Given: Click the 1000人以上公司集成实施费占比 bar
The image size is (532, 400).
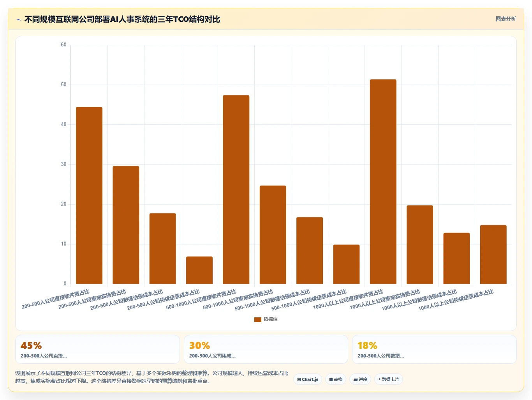Looking at the screenshot, I should pyautogui.click(x=420, y=244).
